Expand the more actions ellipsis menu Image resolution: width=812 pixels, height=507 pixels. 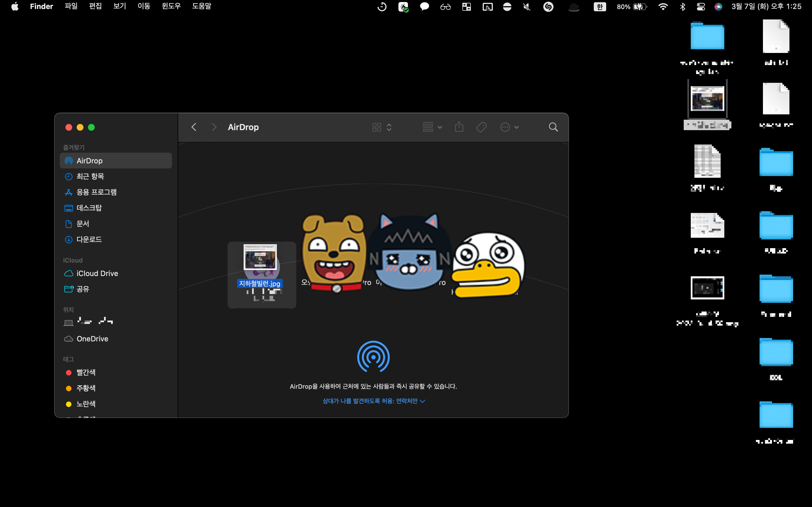[x=509, y=127]
